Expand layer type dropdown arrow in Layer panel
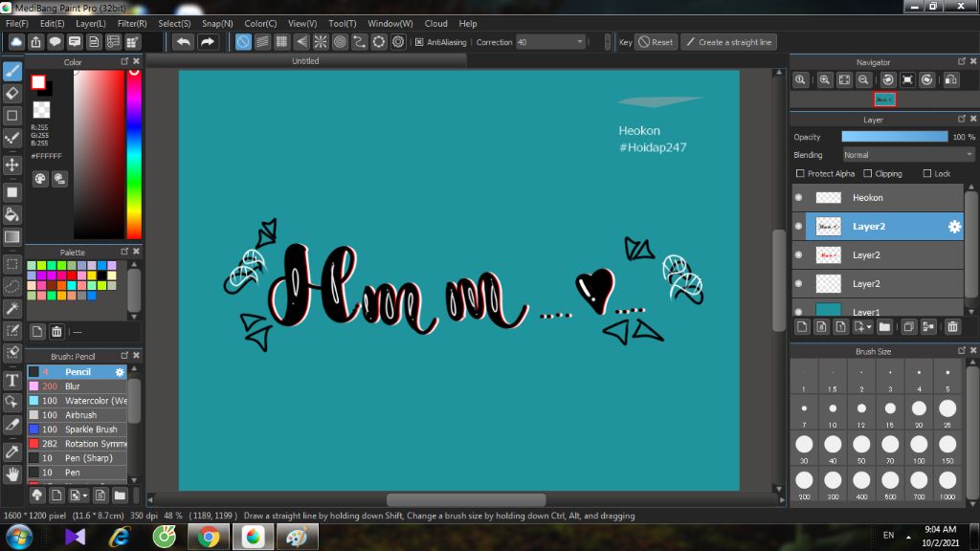Image resolution: width=980 pixels, height=551 pixels. [x=869, y=327]
